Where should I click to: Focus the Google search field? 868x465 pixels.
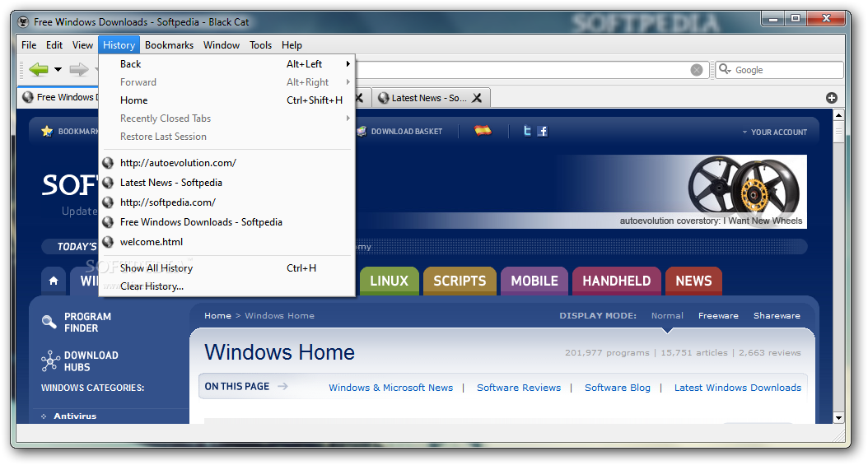pos(779,70)
